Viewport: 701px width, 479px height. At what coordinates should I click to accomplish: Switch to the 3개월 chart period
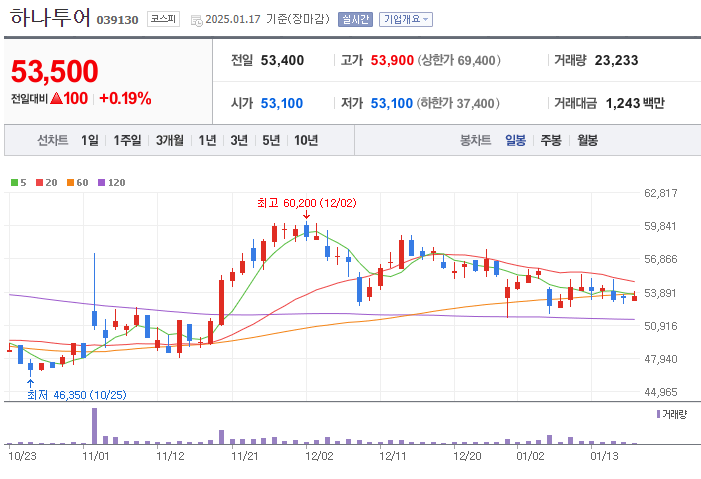coord(169,140)
